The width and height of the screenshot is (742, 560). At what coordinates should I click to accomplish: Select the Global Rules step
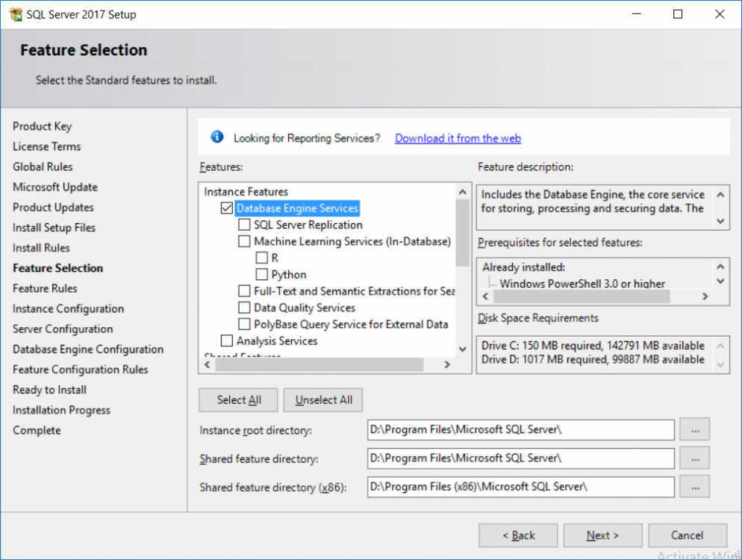(x=43, y=167)
